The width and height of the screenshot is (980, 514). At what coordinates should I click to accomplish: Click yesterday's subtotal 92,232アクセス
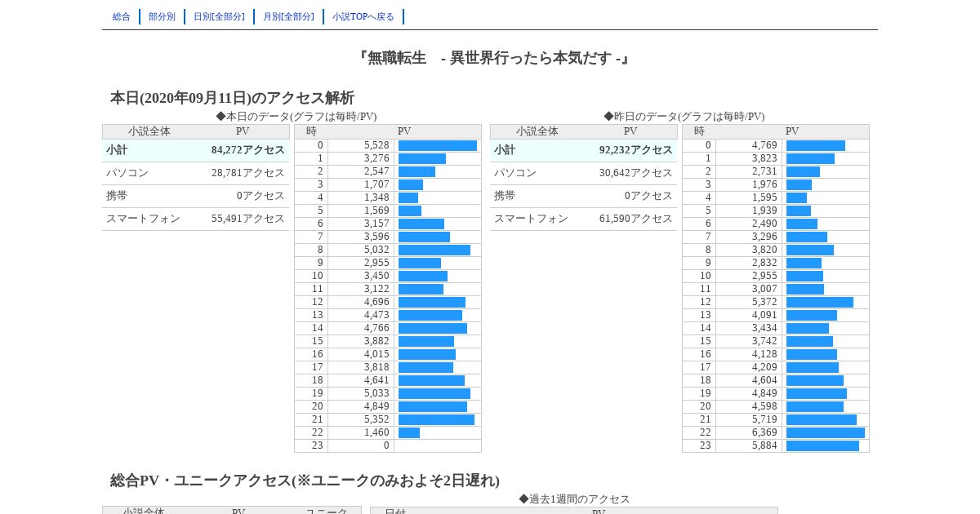pyautogui.click(x=636, y=150)
